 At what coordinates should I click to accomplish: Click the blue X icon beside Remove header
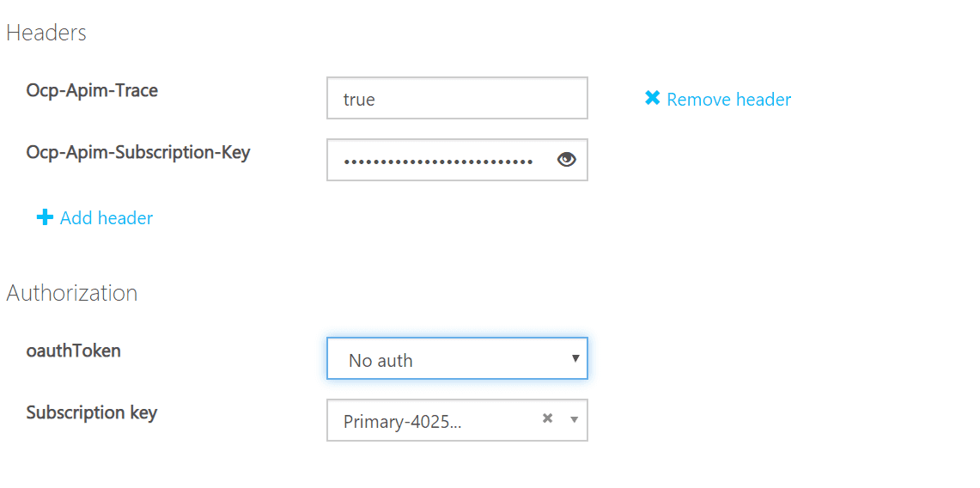coord(653,98)
